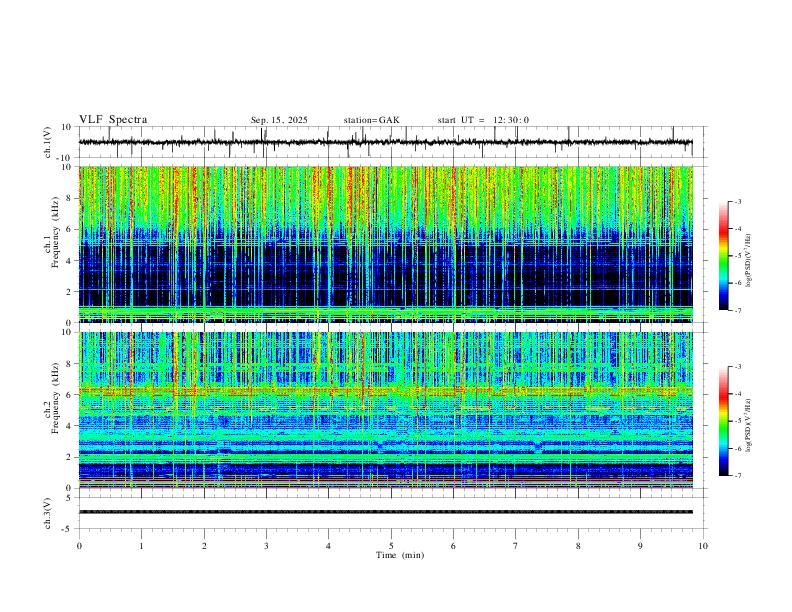Screen dimensions: 792x612
Task: Click the "station=GAK" label
Action: tap(371, 120)
